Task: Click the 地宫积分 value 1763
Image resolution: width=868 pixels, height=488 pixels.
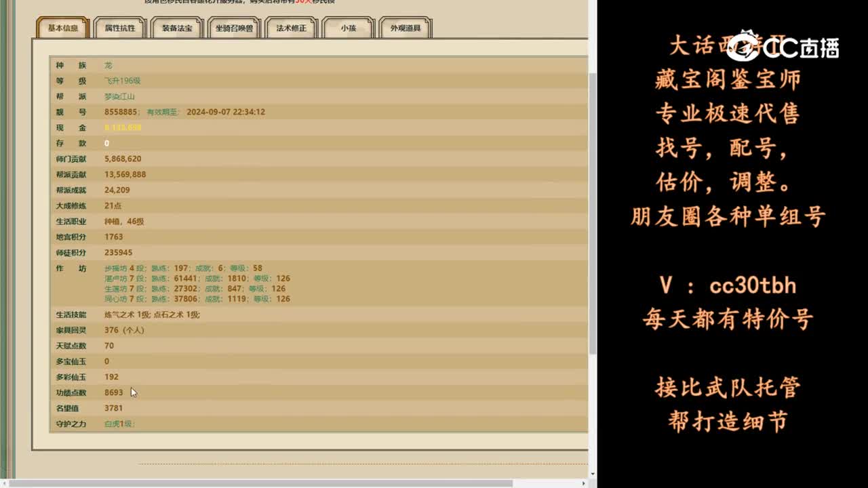Action: 114,237
